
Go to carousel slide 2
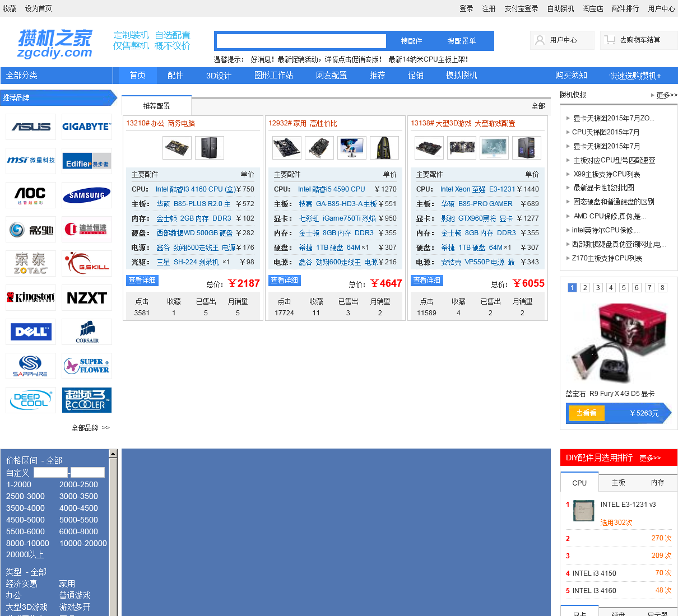pos(585,287)
